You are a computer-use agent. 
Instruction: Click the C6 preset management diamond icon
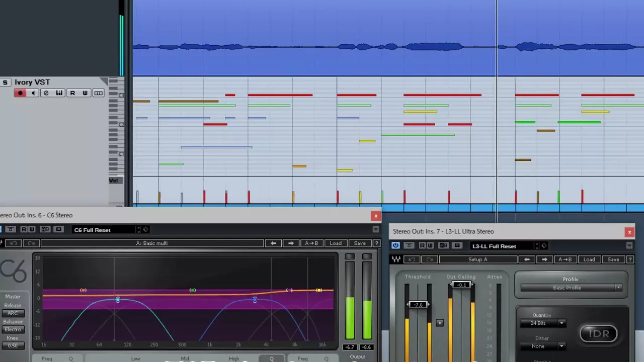[x=145, y=230]
